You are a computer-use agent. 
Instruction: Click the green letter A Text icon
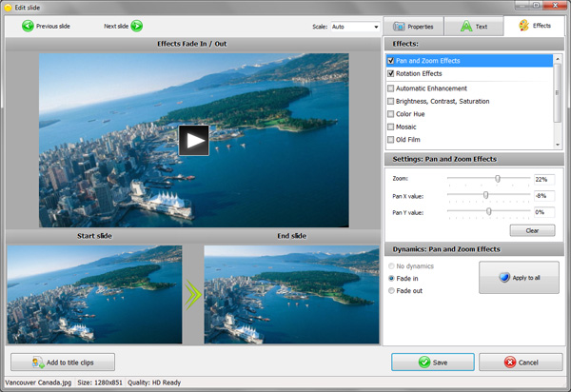[466, 27]
